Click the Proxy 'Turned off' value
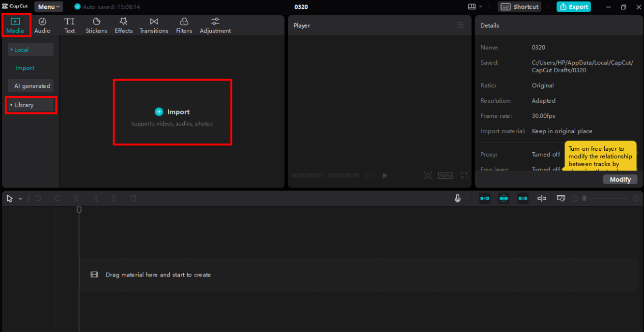This screenshot has width=644, height=332. pyautogui.click(x=546, y=154)
